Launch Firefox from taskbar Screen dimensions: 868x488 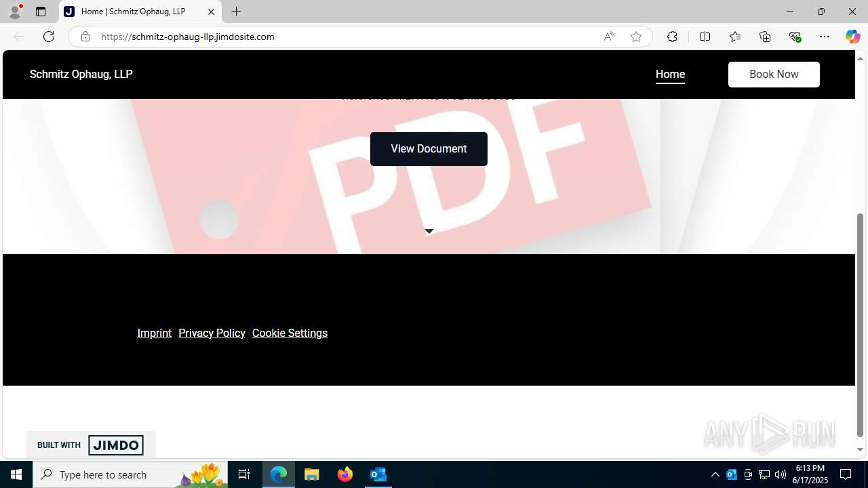tap(345, 474)
